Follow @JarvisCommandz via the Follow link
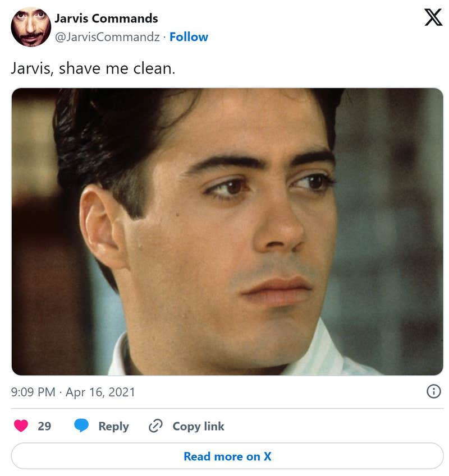Screen dimensions: 449x476 click(x=189, y=37)
